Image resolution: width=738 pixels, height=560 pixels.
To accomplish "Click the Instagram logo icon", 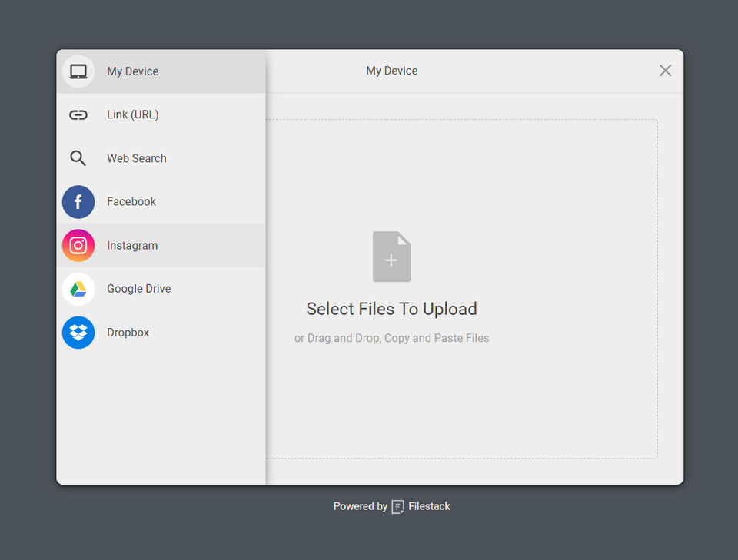I will tap(78, 246).
